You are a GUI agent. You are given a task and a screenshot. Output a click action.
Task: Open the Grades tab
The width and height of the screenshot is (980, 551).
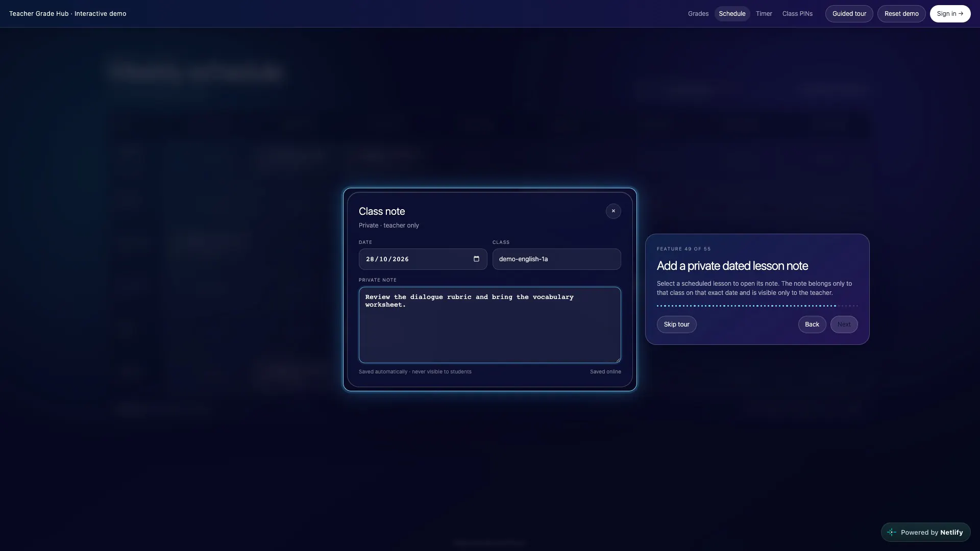pos(698,14)
